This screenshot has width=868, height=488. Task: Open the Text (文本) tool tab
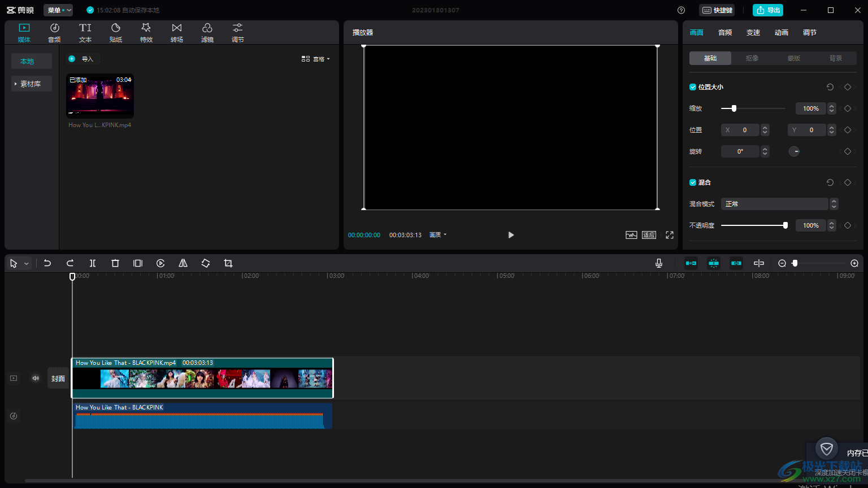pos(85,33)
